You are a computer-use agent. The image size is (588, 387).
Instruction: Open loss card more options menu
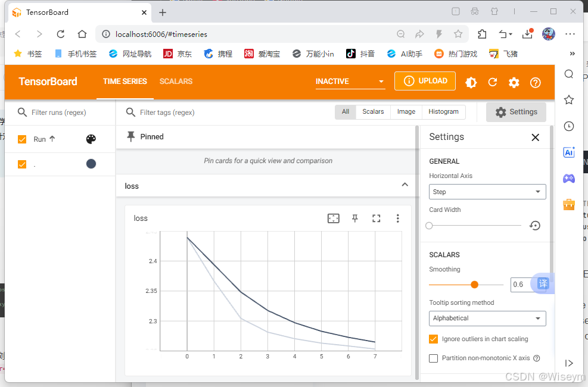pyautogui.click(x=398, y=219)
